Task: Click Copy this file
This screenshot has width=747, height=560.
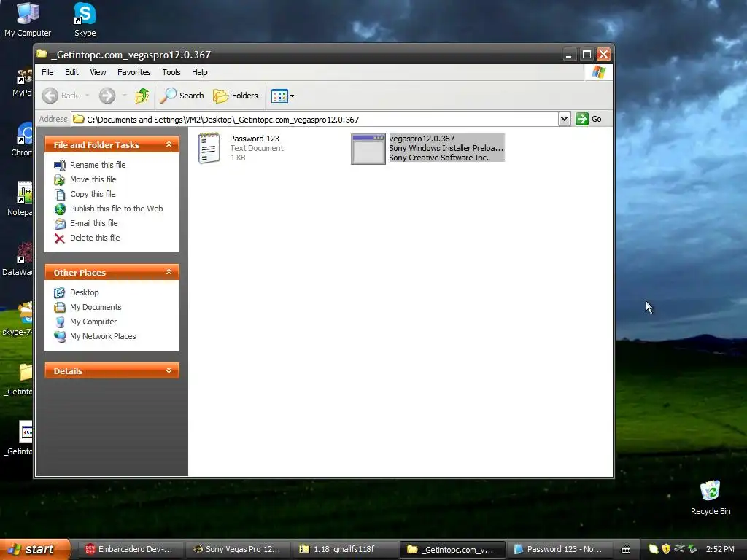Action: click(x=93, y=194)
